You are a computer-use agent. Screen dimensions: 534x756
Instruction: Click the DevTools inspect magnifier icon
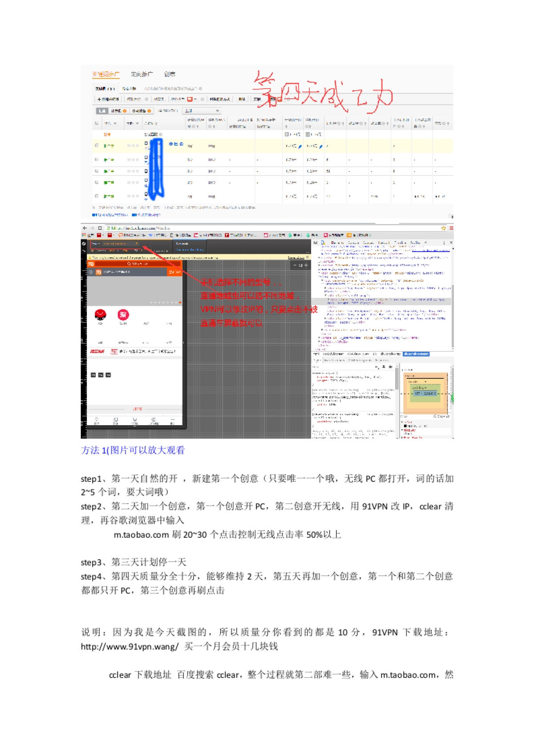click(316, 243)
